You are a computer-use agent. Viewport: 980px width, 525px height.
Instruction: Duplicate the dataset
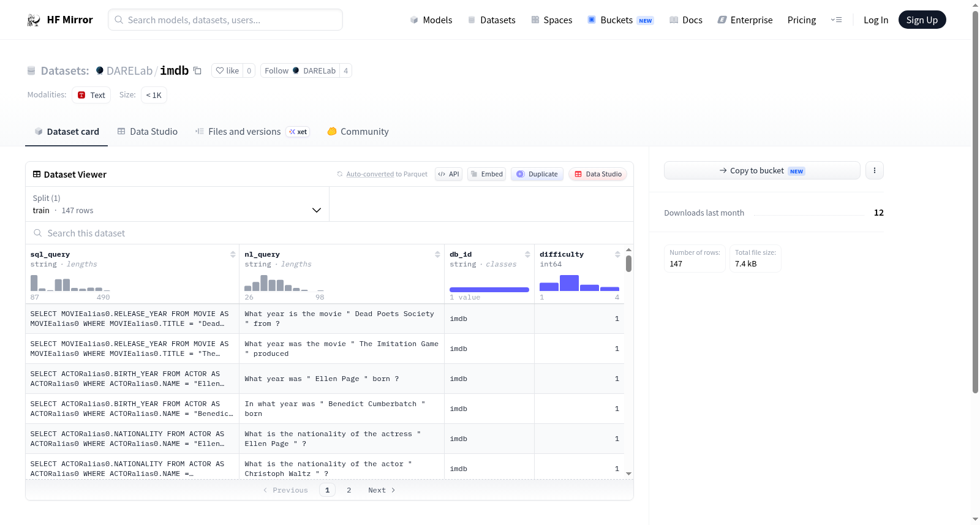537,174
